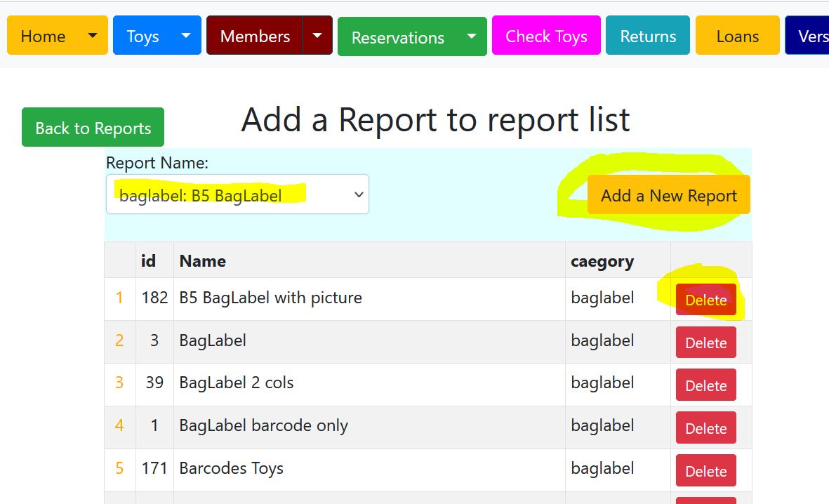Image resolution: width=829 pixels, height=504 pixels.
Task: Go to the Home menu button
Action: pos(44,36)
